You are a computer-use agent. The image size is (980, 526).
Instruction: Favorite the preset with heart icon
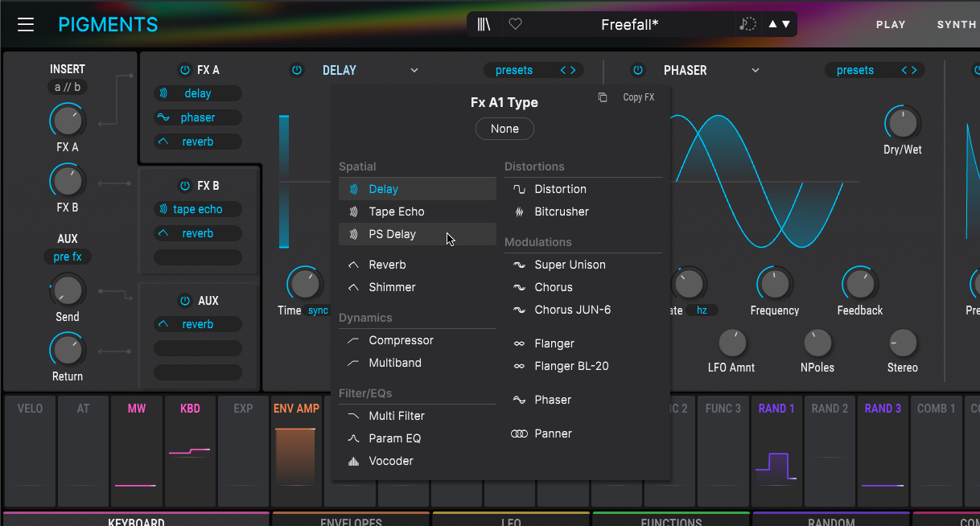pos(516,24)
